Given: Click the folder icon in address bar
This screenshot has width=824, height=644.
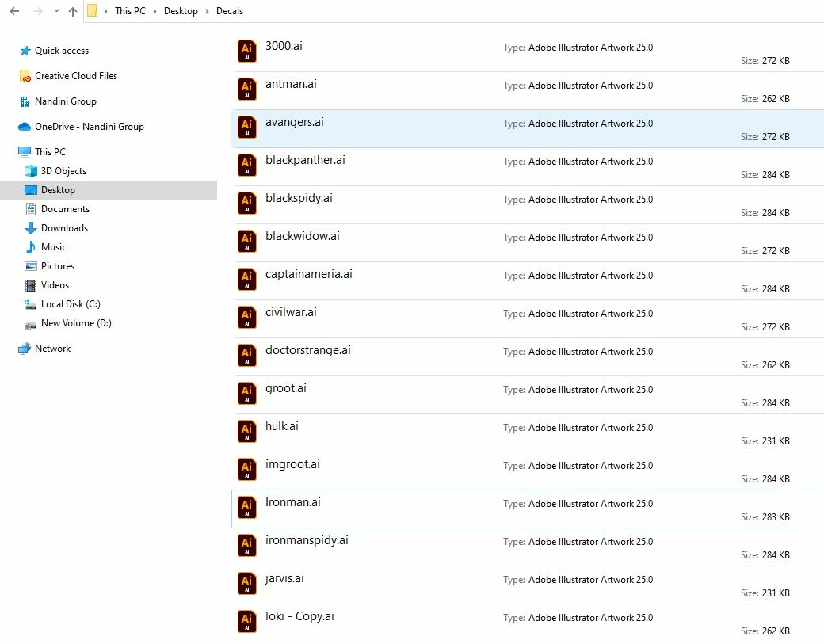Looking at the screenshot, I should tap(92, 11).
